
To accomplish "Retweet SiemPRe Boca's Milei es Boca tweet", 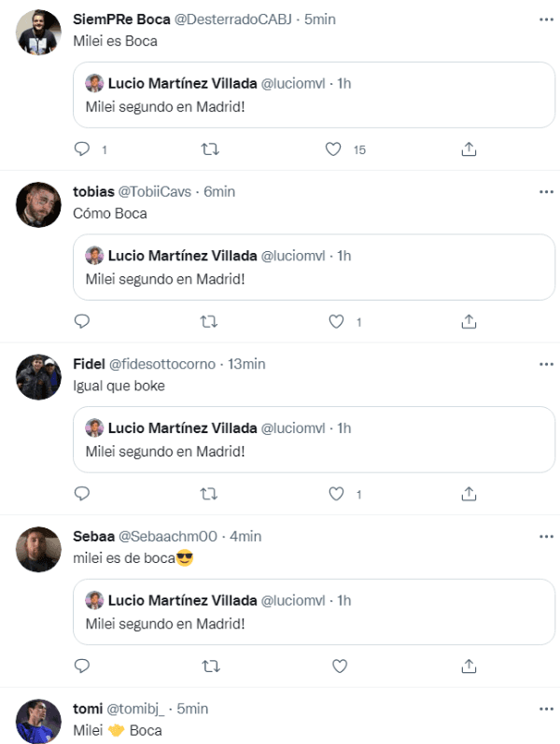I will point(211,148).
